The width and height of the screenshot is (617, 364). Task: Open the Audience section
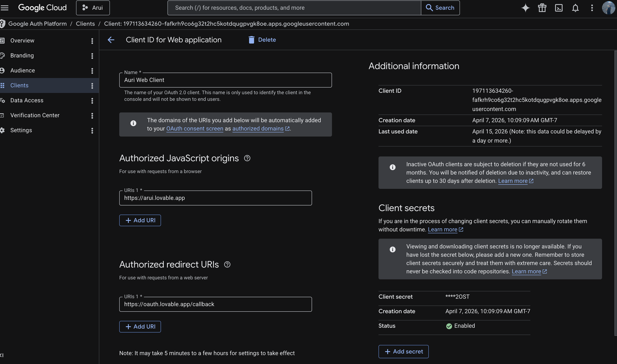(x=22, y=71)
